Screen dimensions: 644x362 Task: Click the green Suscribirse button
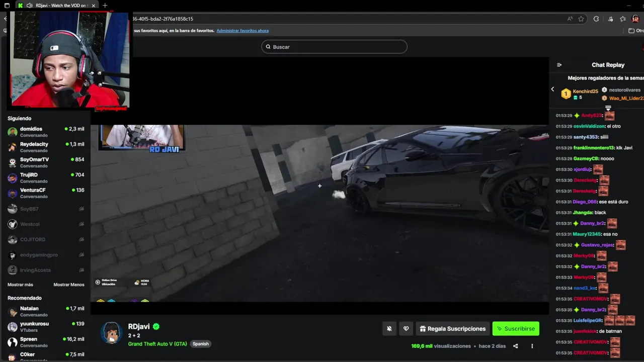pyautogui.click(x=516, y=329)
